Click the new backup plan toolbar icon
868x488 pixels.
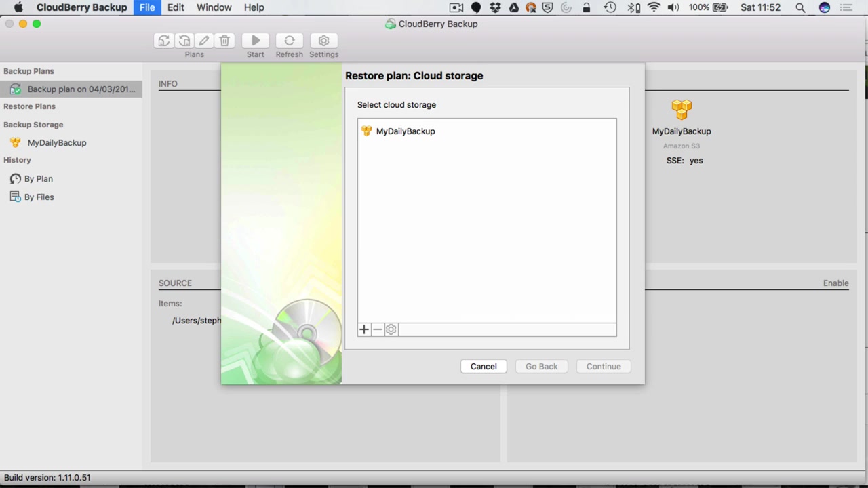click(163, 41)
